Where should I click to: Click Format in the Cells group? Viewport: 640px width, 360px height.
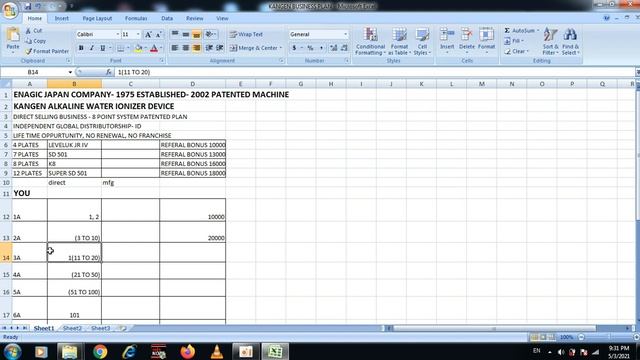tap(486, 40)
